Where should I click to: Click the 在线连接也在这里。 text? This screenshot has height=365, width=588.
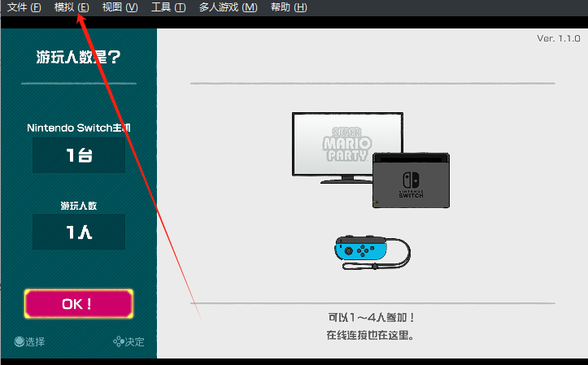(x=371, y=335)
